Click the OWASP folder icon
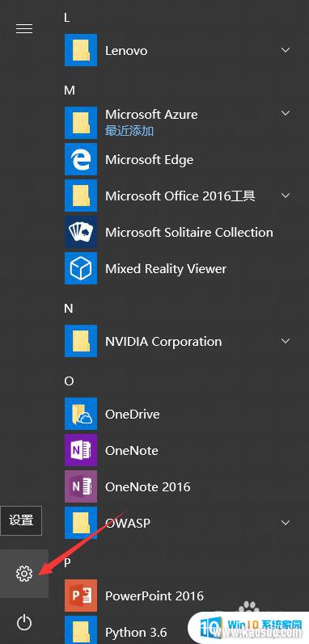Image resolution: width=309 pixels, height=644 pixels. coord(81,523)
